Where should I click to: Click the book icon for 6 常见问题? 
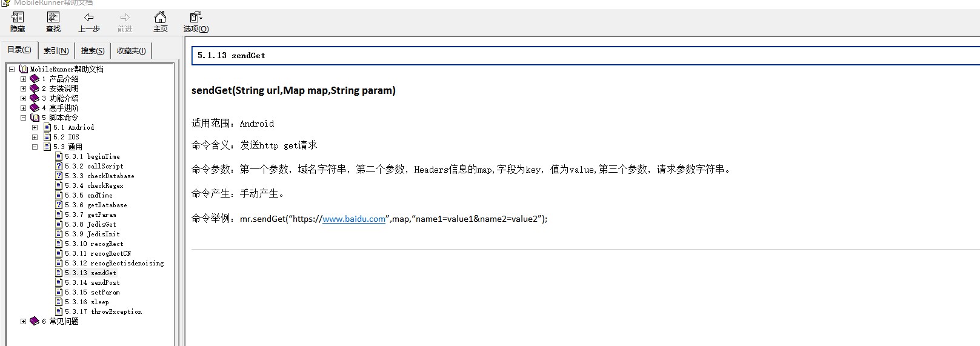[35, 321]
